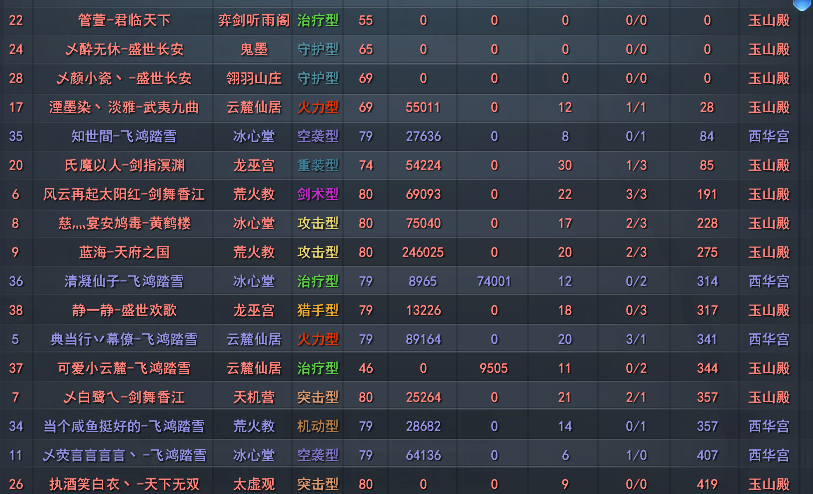Image resolution: width=813 pixels, height=494 pixels.
Task: Select the 鬼墨 class cell
Action: (x=254, y=49)
